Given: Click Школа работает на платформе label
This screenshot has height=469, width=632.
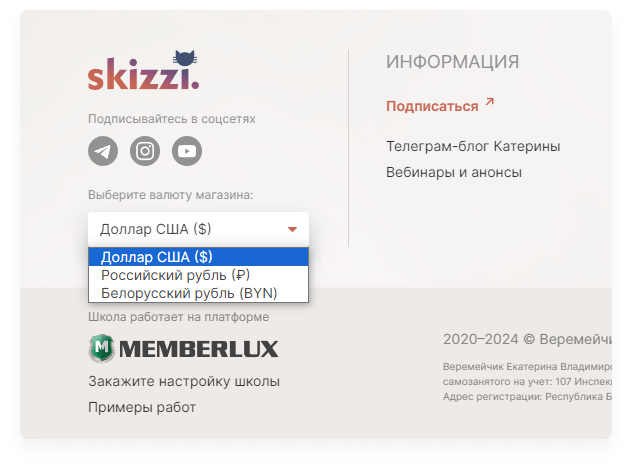Looking at the screenshot, I should (179, 317).
